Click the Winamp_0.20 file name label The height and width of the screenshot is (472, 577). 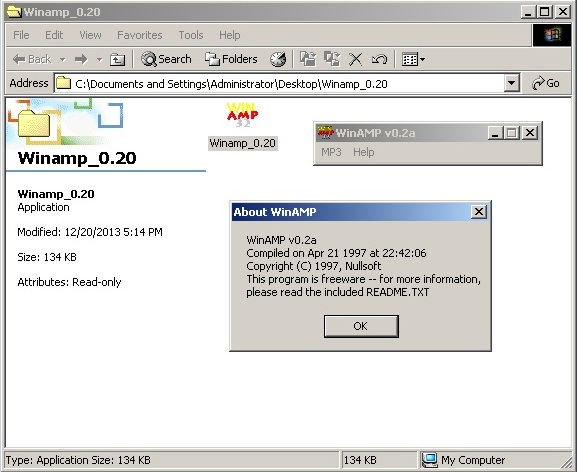[243, 143]
